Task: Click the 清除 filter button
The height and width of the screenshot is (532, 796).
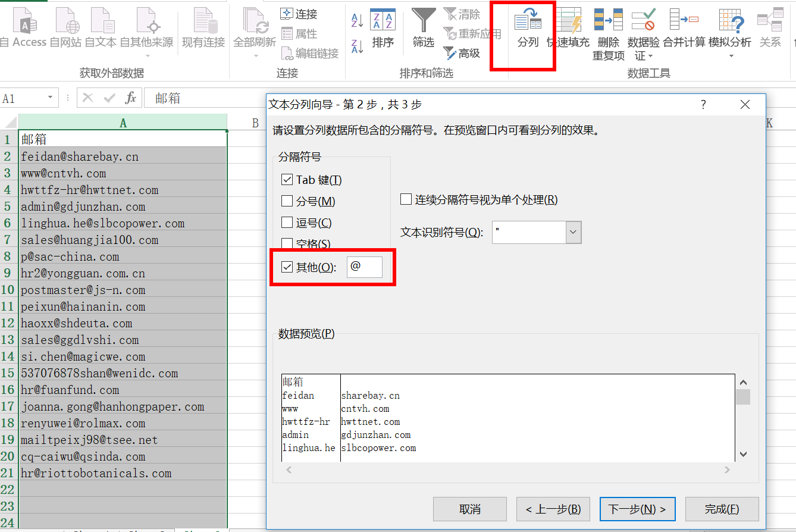Action: [462, 14]
